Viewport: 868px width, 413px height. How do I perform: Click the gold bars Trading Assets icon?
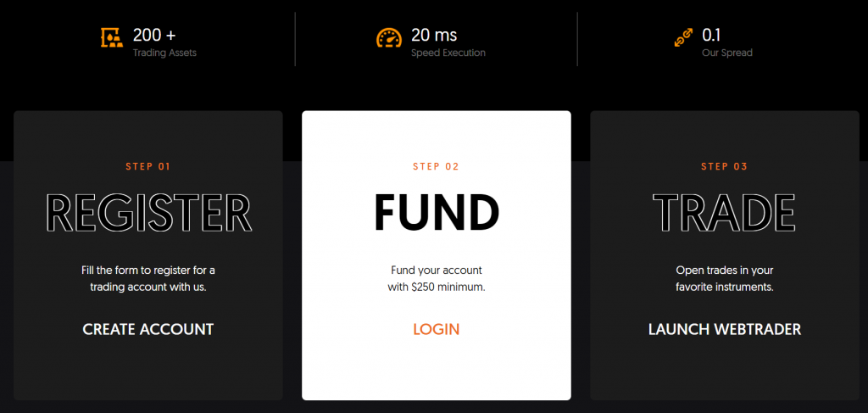[x=113, y=38]
